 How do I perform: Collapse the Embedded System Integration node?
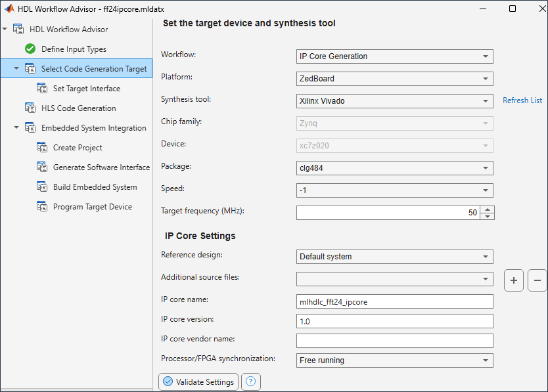tap(16, 127)
